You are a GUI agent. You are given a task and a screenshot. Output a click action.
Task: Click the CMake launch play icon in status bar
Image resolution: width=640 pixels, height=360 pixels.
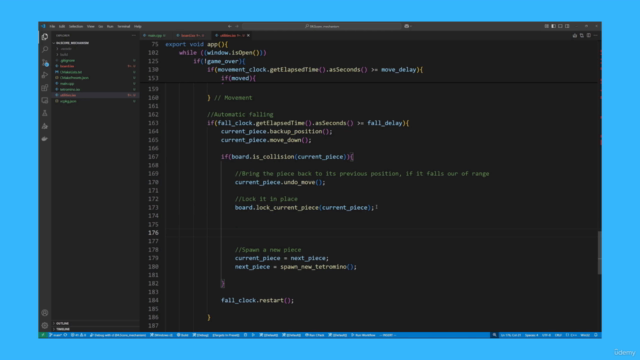tap(253, 335)
